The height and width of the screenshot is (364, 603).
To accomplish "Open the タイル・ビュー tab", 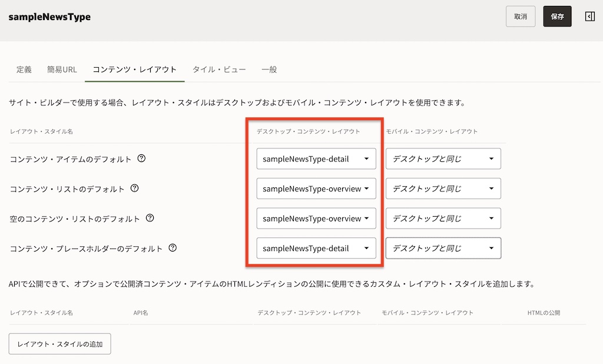I will pyautogui.click(x=218, y=70).
